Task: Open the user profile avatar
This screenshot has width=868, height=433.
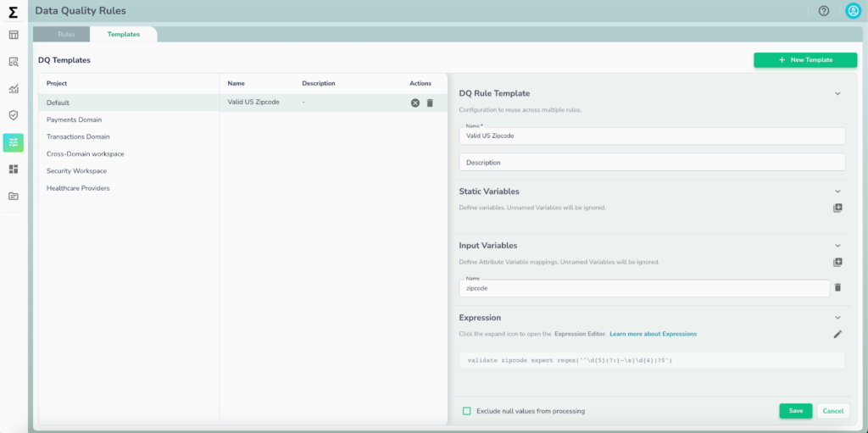Action: click(853, 11)
